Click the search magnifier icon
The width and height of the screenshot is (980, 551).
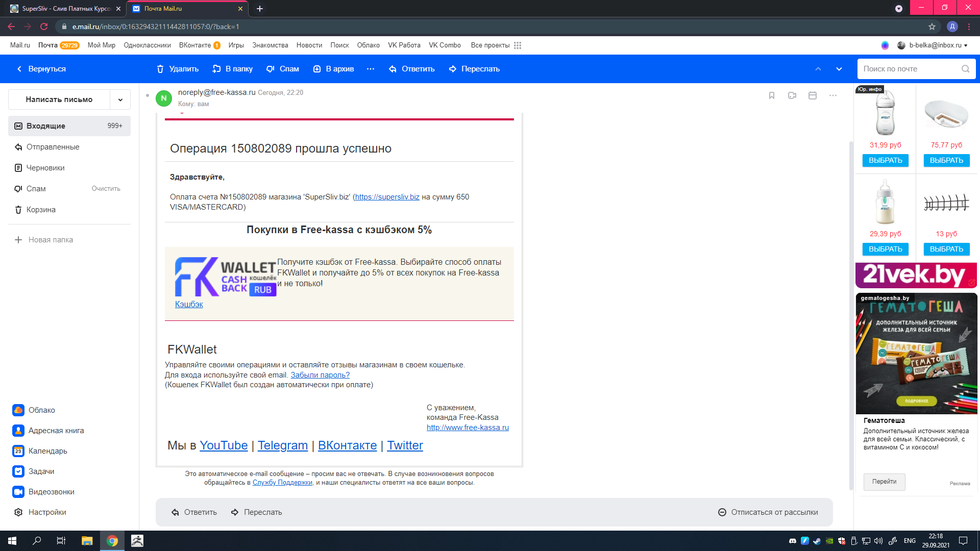(x=966, y=69)
